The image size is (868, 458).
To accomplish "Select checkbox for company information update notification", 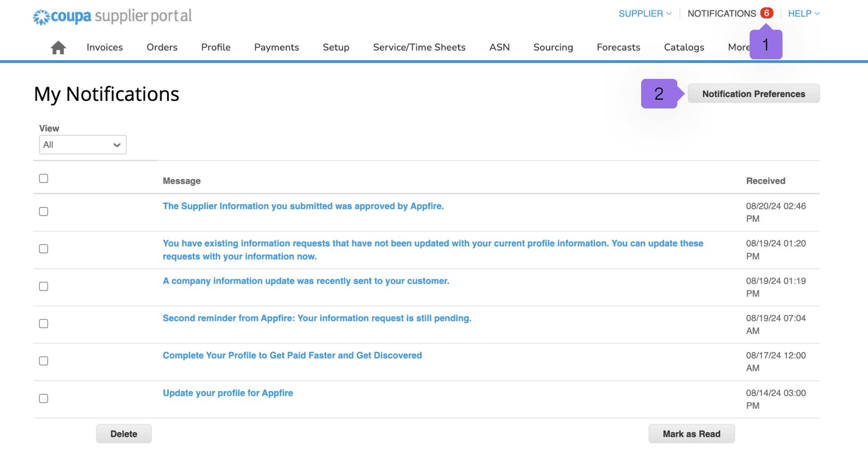I will [x=44, y=287].
